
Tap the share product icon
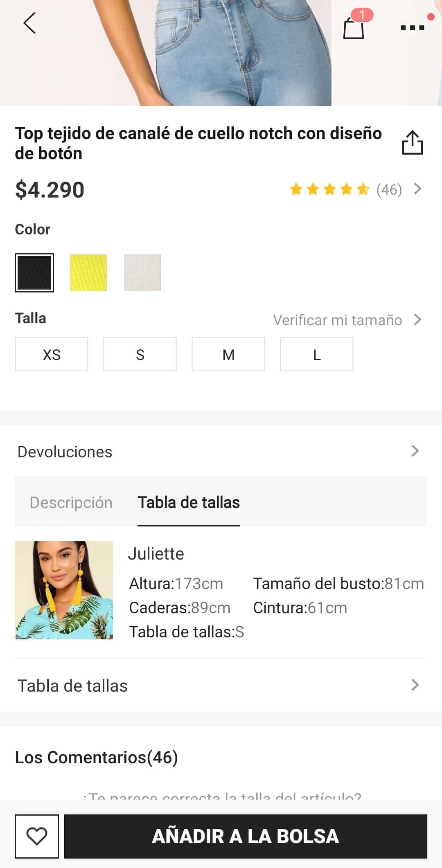[412, 143]
